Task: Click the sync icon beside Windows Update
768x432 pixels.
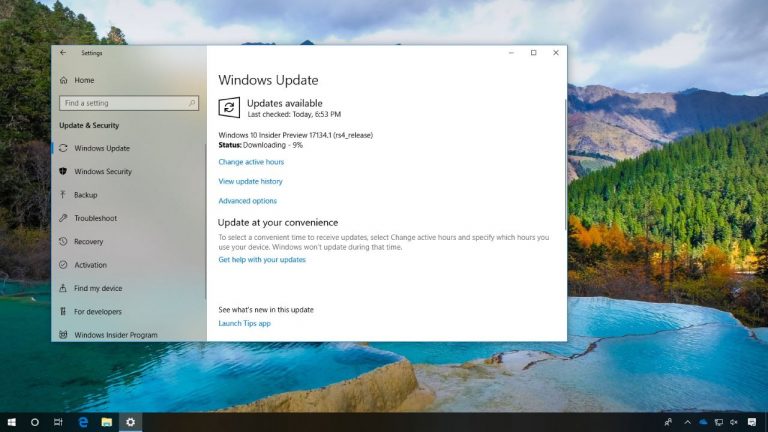Action: [63, 148]
